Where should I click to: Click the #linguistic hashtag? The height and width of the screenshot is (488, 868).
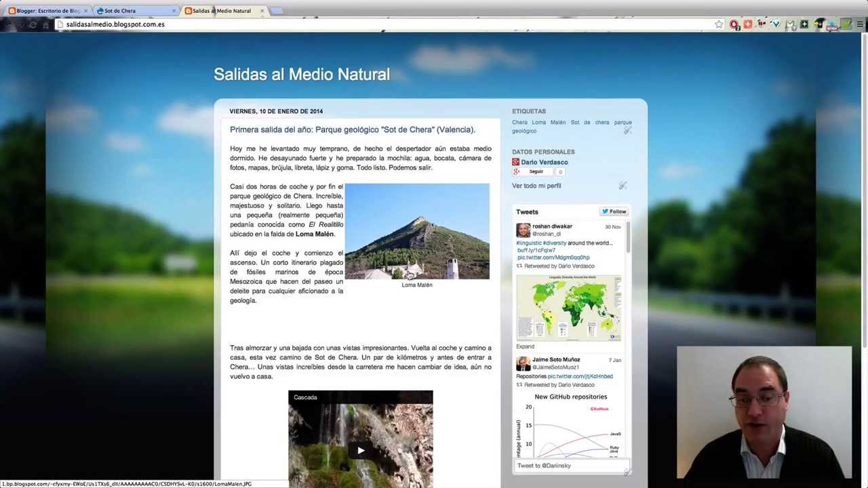[x=529, y=243]
